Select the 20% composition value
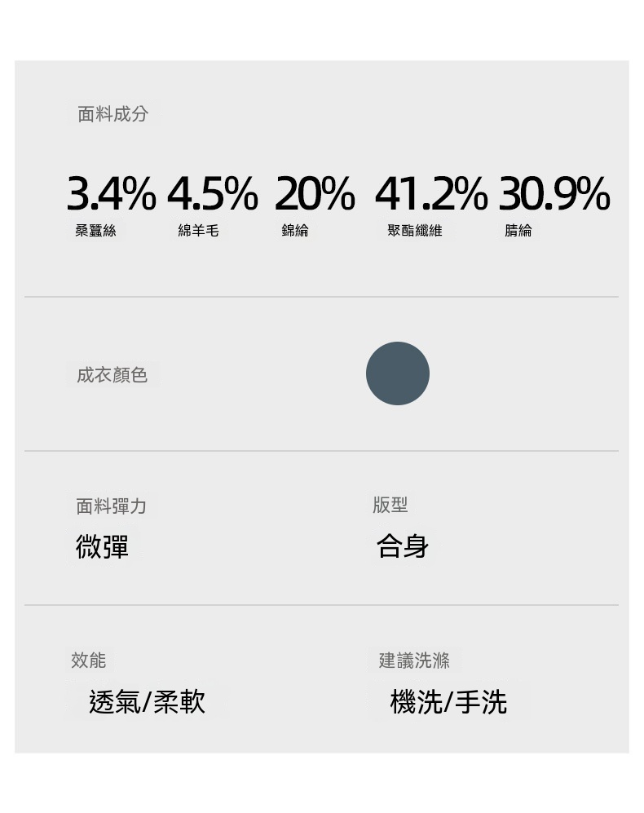644x813 pixels. pos(315,195)
